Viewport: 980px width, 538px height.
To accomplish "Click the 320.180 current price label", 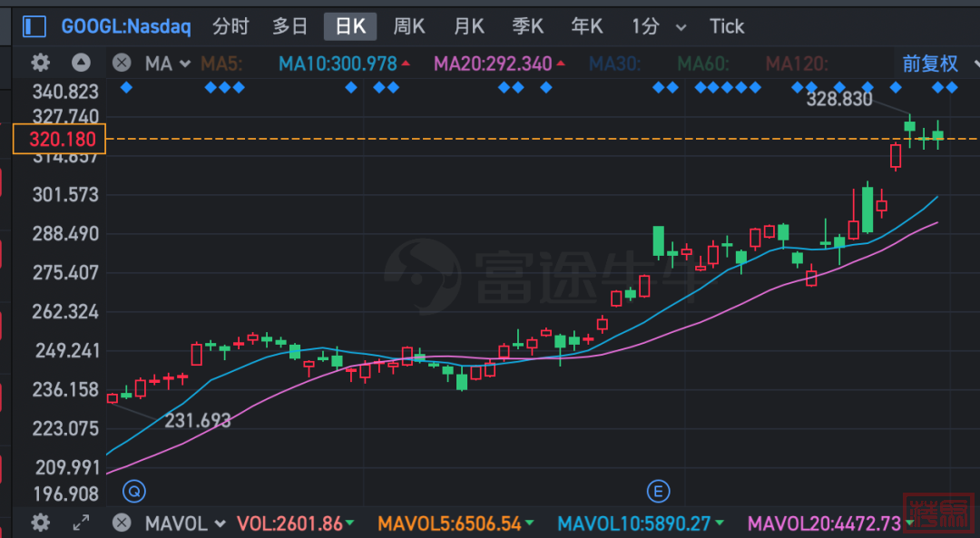I will (x=60, y=139).
